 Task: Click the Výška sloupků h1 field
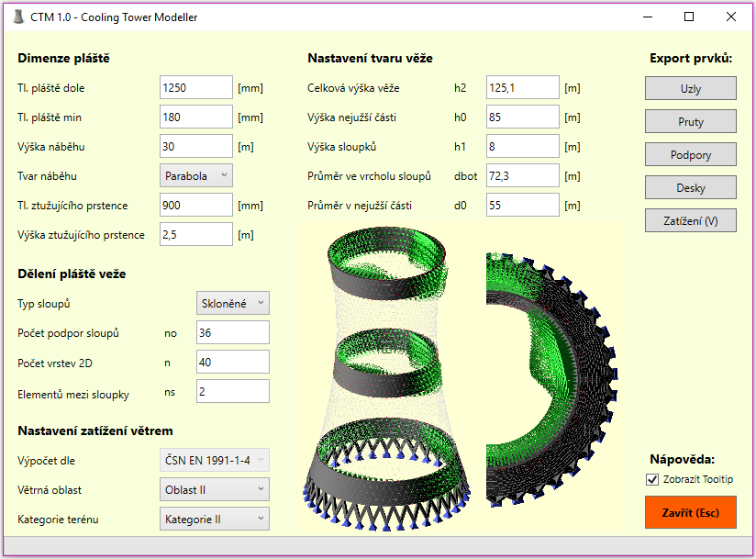(523, 147)
